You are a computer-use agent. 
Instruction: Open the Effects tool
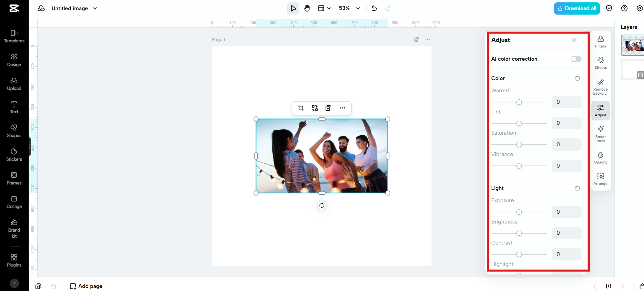click(601, 63)
